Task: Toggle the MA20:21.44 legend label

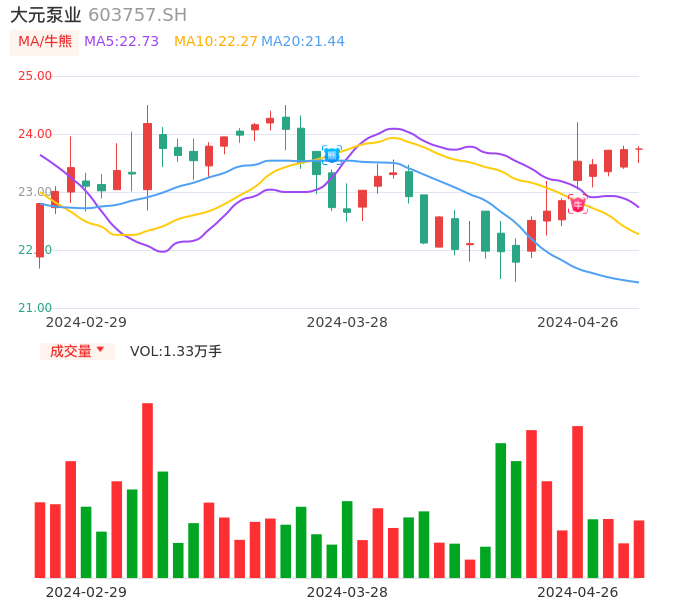Action: (x=302, y=41)
